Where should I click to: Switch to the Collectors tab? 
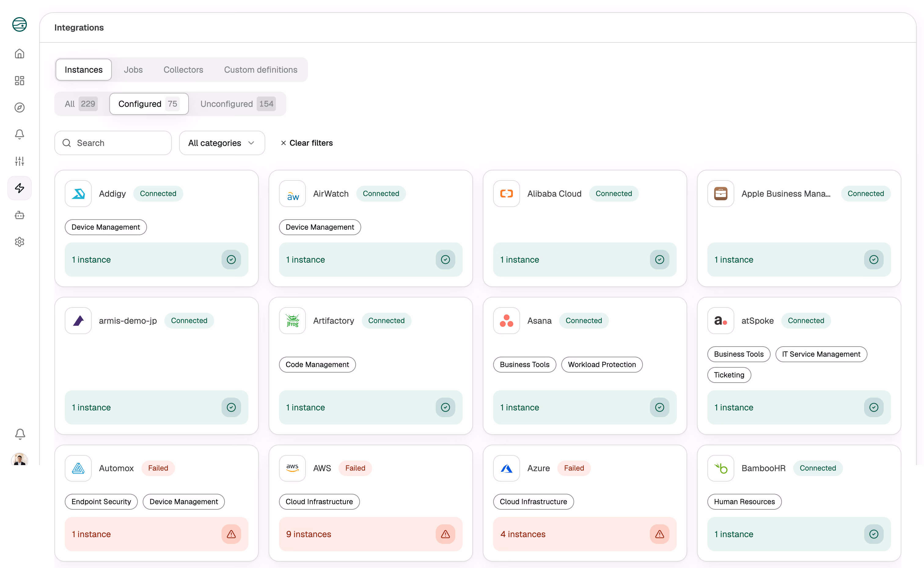coord(183,70)
